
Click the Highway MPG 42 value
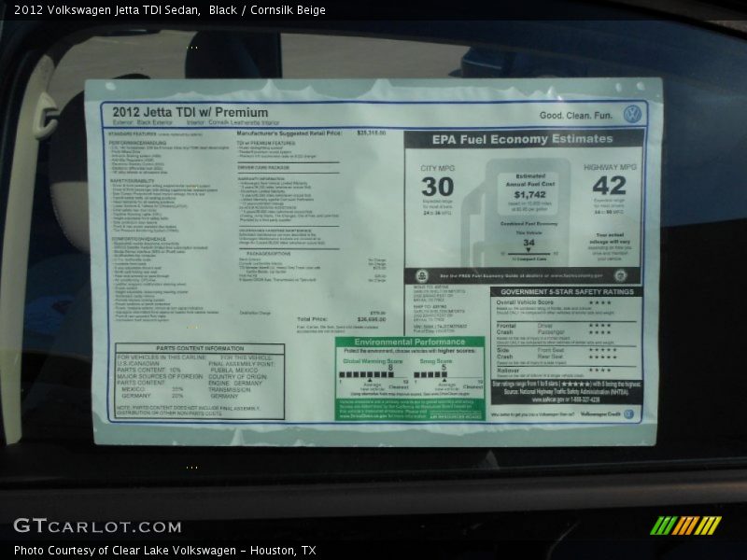pos(609,185)
